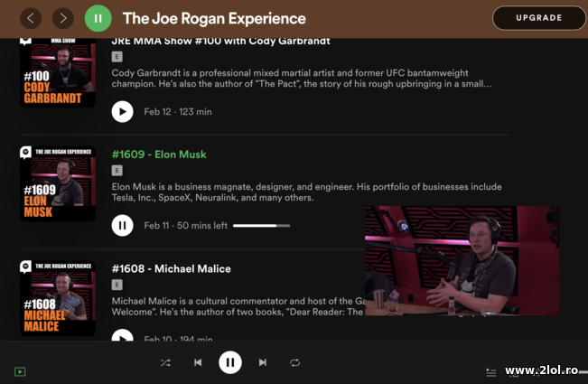Pause playback in the bottom player bar
588x384 pixels.
(x=230, y=362)
